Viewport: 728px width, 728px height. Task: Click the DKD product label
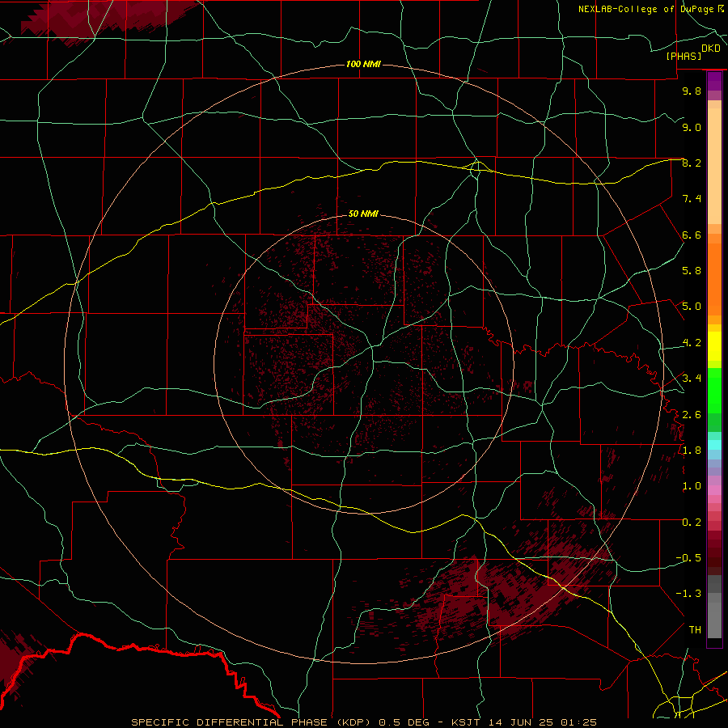(711, 49)
